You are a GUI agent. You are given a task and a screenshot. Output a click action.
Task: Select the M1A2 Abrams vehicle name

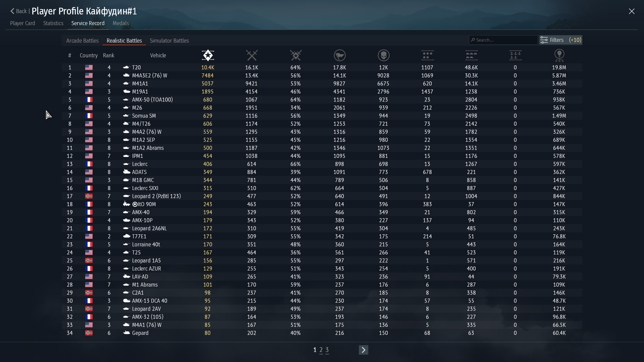pyautogui.click(x=148, y=148)
